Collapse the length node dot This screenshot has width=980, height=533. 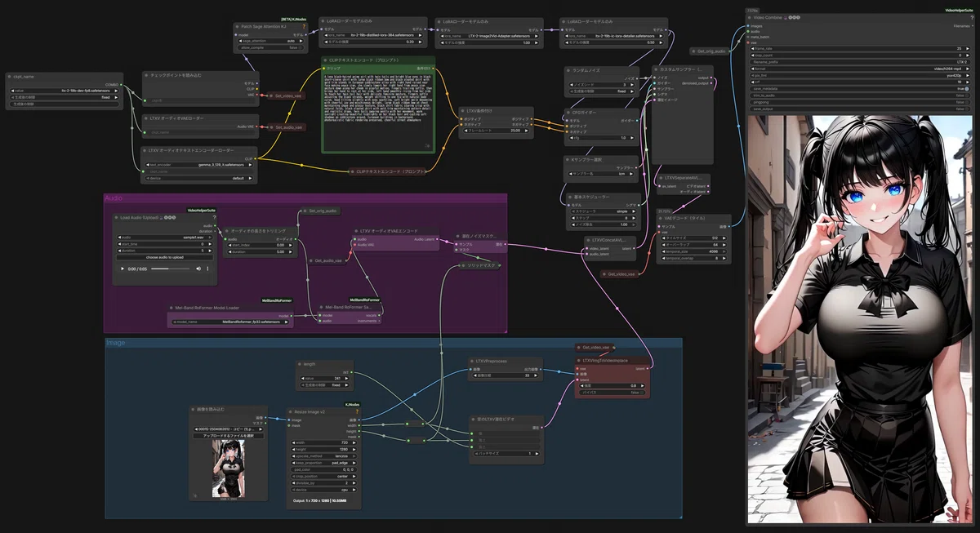tap(300, 364)
